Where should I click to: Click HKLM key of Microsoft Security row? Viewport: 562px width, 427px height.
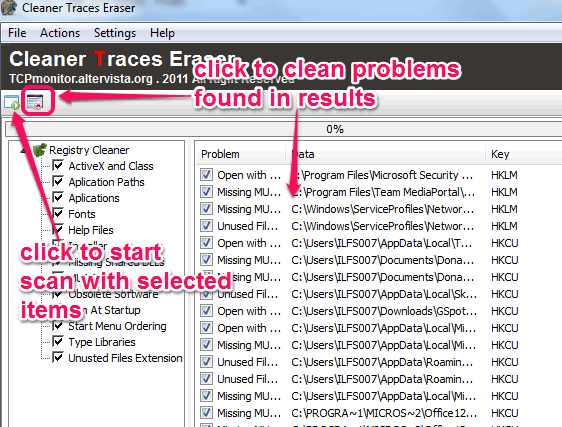[504, 175]
